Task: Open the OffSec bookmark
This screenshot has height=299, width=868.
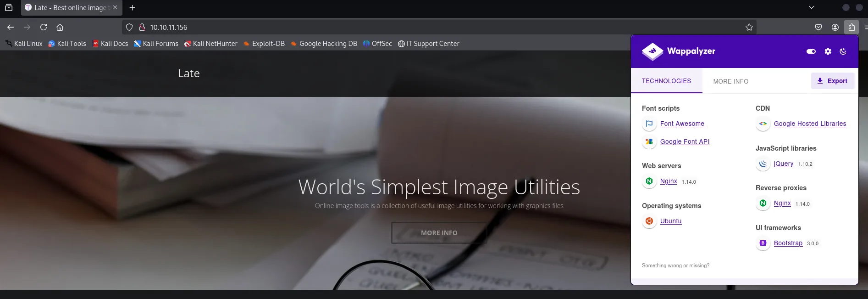Action: [x=377, y=44]
